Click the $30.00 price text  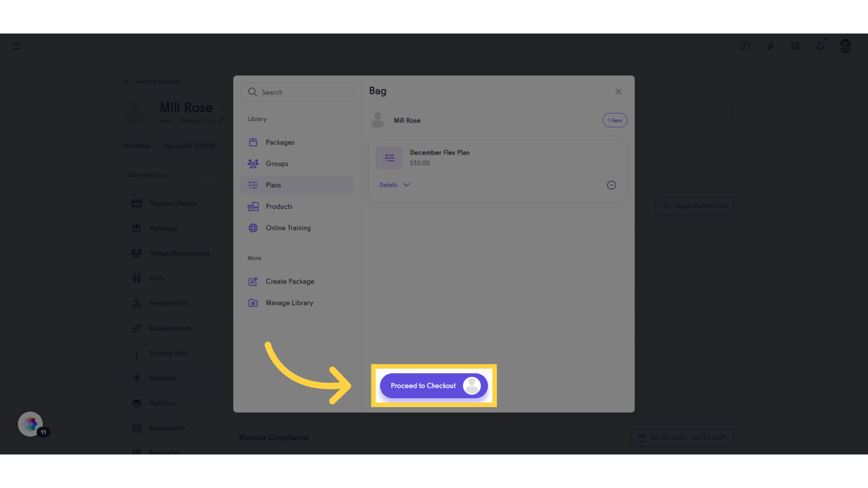[x=420, y=163]
